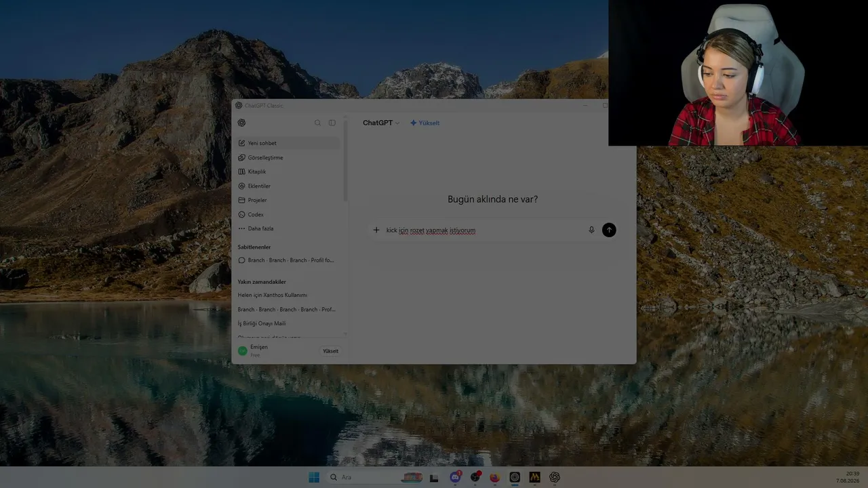
Task: Click the black concentric-rings taskbar app
Action: point(515,477)
